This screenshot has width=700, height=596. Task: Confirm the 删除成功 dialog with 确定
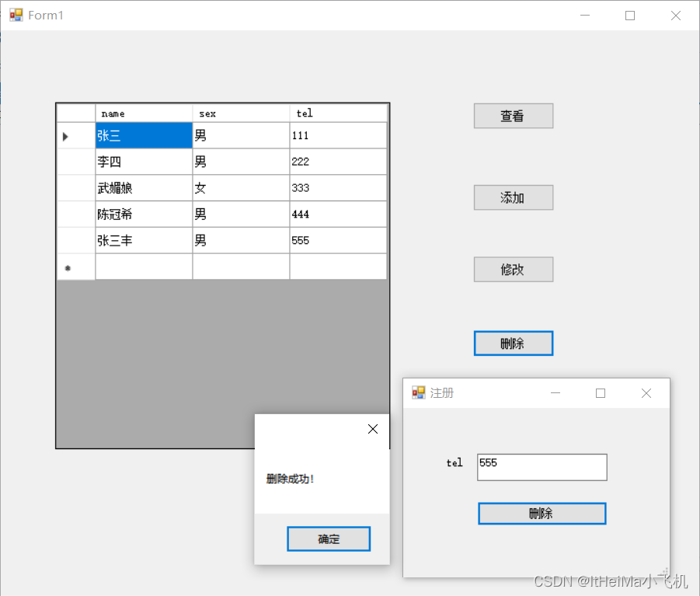coord(329,538)
